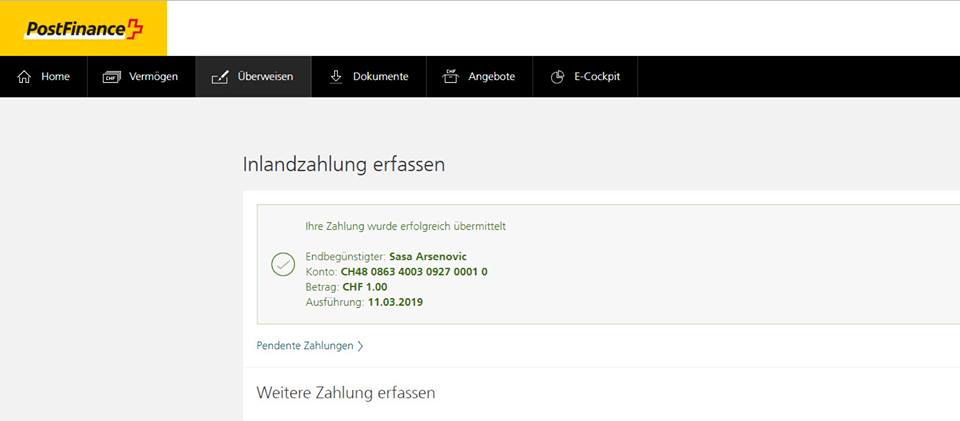Choose the Angebote menu label
Viewport: 960px width, 421px height.
pyautogui.click(x=491, y=77)
